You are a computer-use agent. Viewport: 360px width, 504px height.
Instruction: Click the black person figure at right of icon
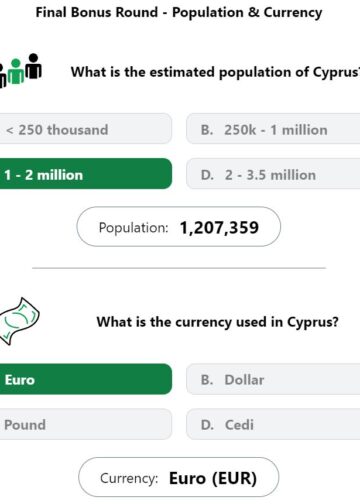coord(34,66)
